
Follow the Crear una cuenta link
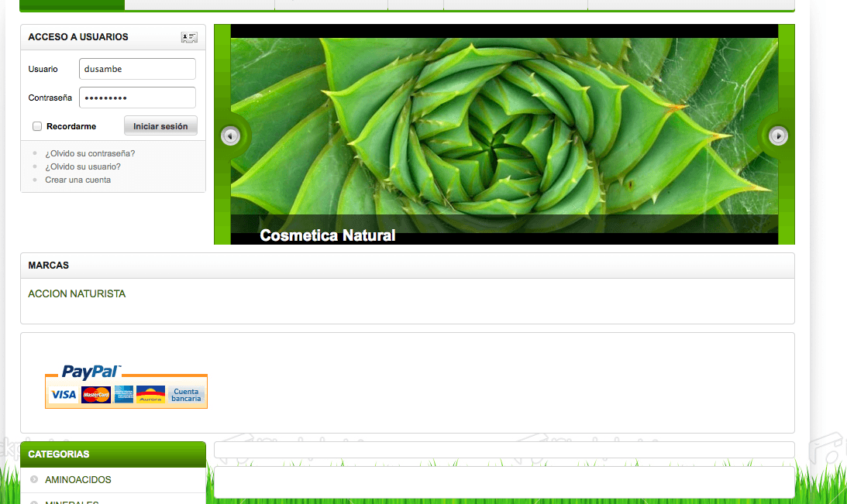(x=77, y=180)
